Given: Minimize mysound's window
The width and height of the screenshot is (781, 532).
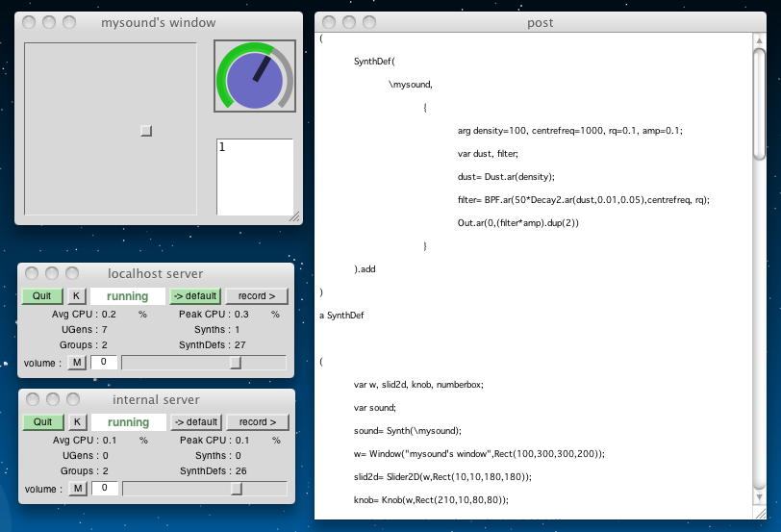Looking at the screenshot, I should coord(49,22).
